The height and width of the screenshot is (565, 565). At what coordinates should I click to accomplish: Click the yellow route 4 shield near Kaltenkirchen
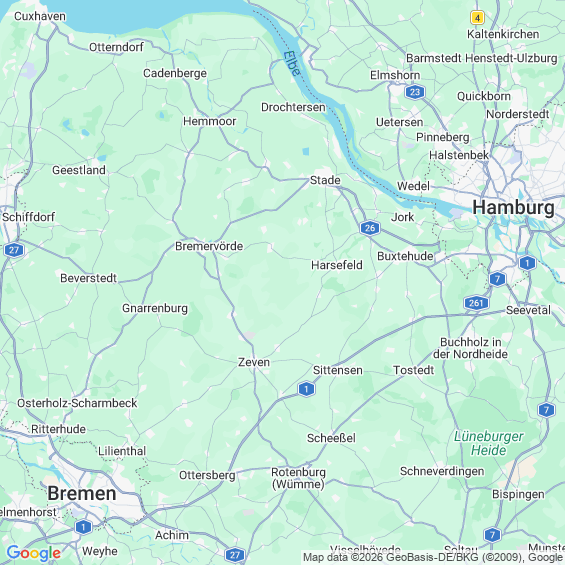[477, 18]
